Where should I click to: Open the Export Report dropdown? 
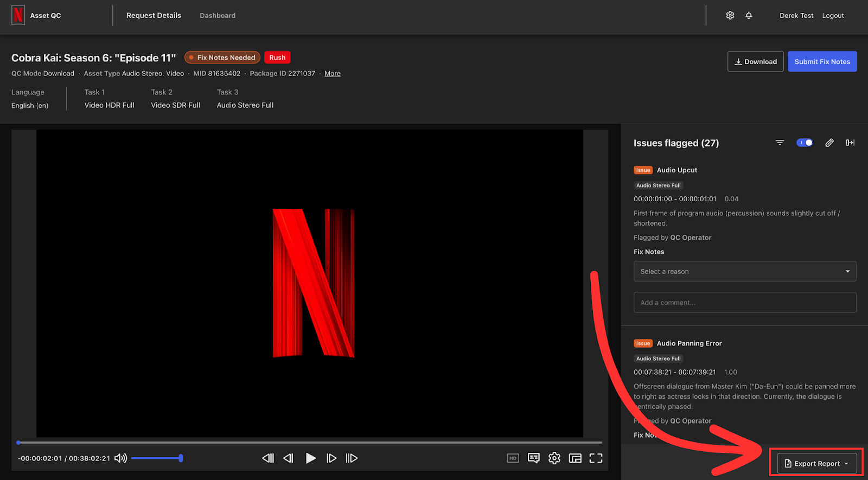pos(817,464)
